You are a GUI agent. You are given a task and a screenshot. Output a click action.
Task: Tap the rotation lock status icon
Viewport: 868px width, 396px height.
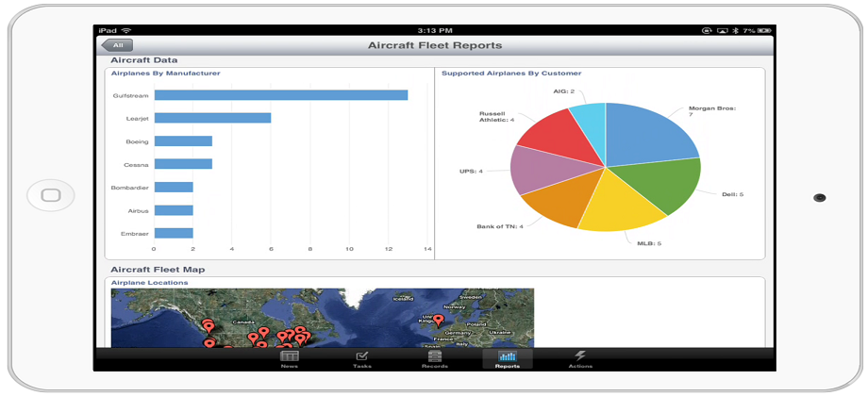[x=707, y=31]
